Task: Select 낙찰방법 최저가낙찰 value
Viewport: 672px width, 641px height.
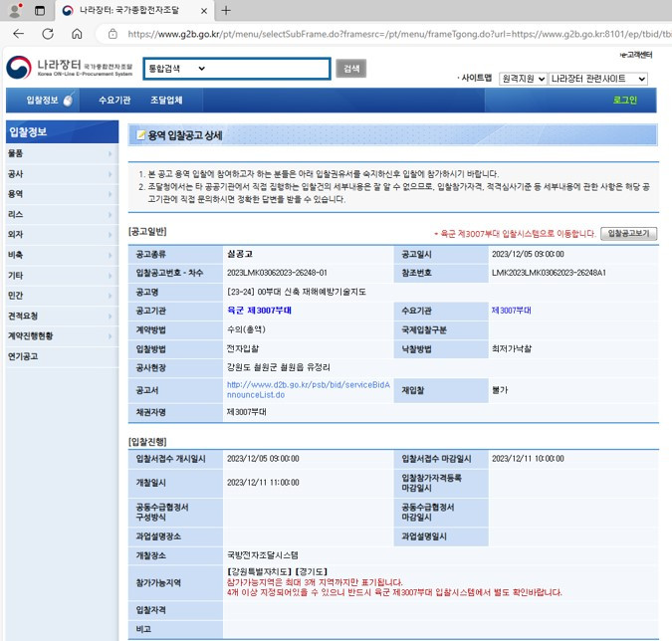Action: (512, 348)
